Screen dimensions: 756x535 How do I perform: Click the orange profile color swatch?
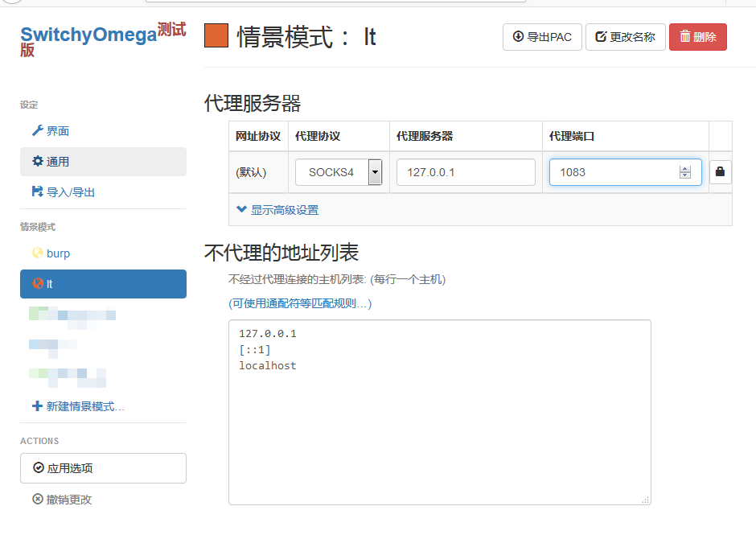pos(216,36)
